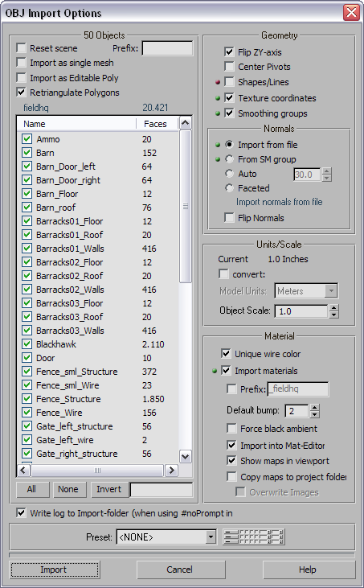Image resolution: width=364 pixels, height=588 pixels.
Task: Toggle Flip ZY-axis checkbox
Action: pos(229,52)
